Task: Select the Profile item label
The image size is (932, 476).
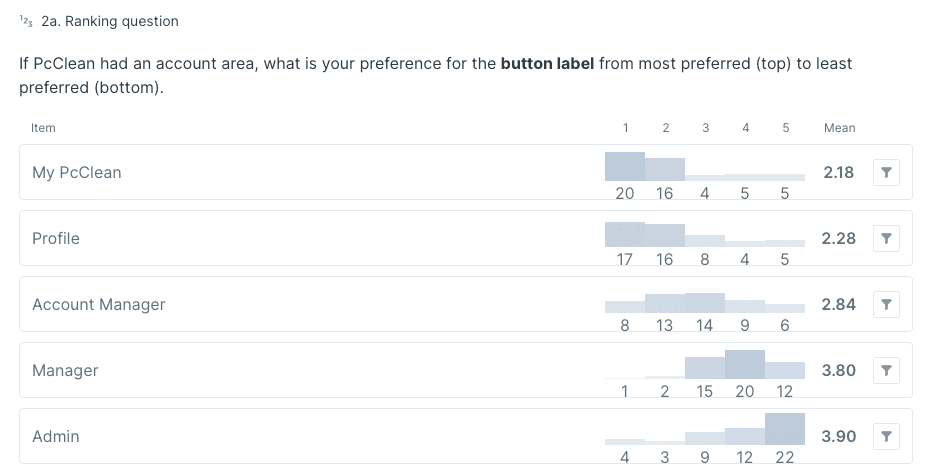Action: [x=56, y=238]
